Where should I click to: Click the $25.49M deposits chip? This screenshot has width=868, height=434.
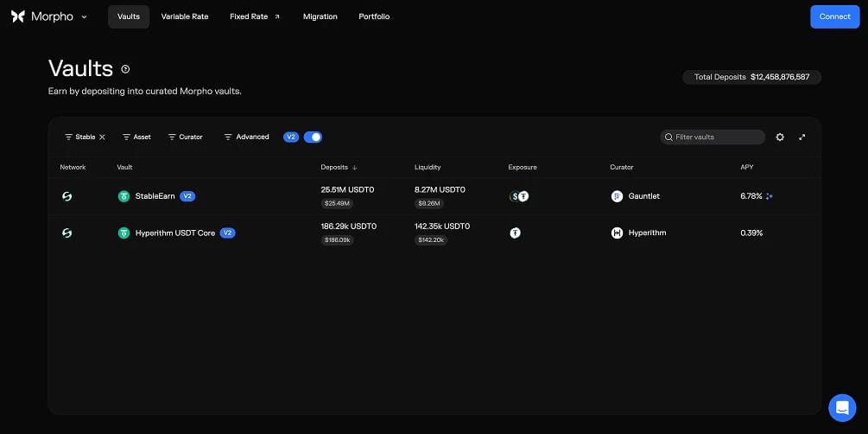[x=337, y=204]
